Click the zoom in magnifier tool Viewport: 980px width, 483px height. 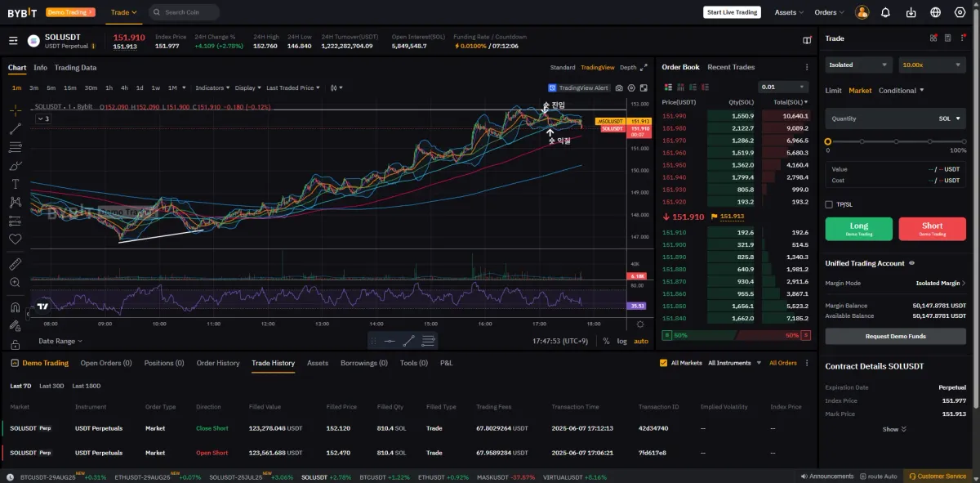16,283
